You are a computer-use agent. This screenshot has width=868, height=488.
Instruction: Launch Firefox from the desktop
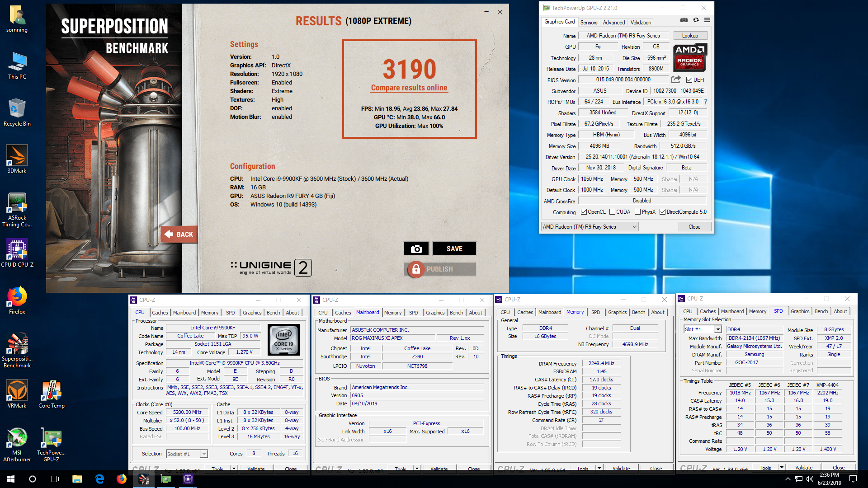pos(17,301)
